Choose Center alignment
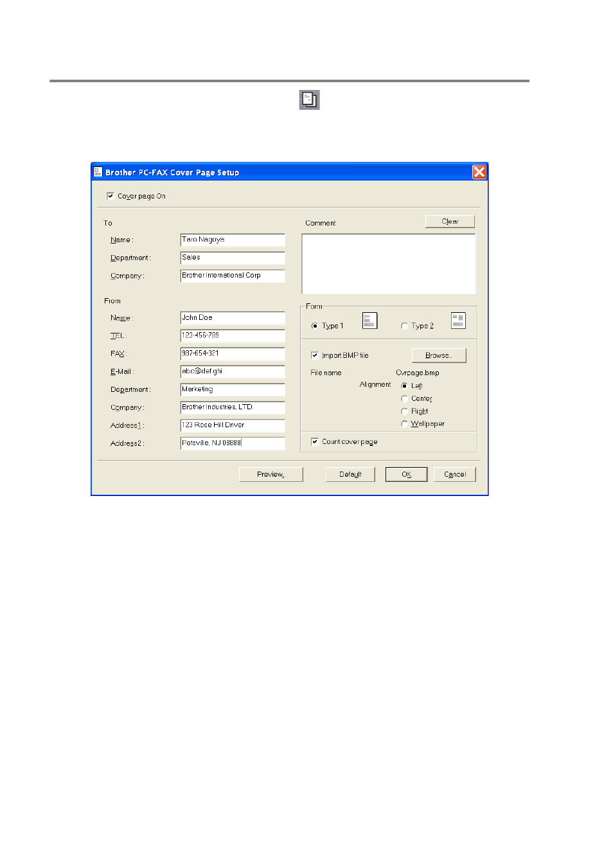 [x=404, y=398]
